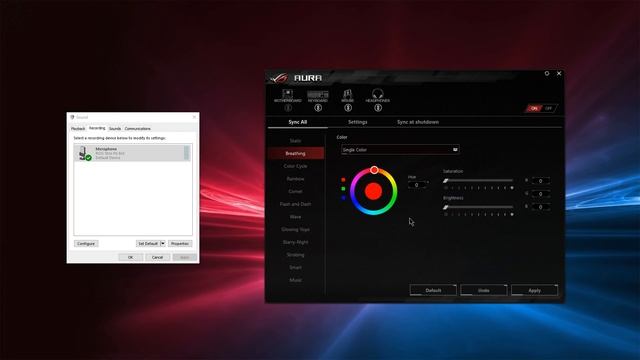This screenshot has height=360, width=640.
Task: Click the B value input field
Action: (540, 207)
